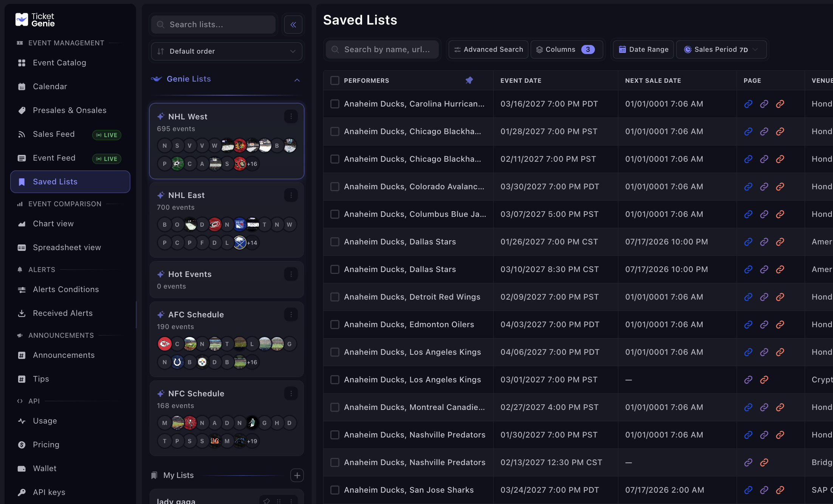
Task: Open the three-dot menu on Hot Events list
Action: (x=291, y=274)
